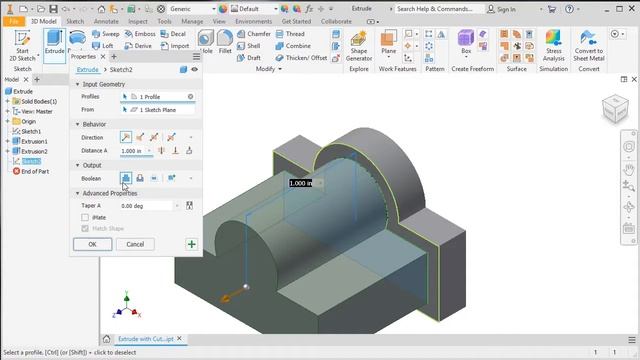The height and width of the screenshot is (360, 640).
Task: Click the Extrude breadcrumb link
Action: 88,69
